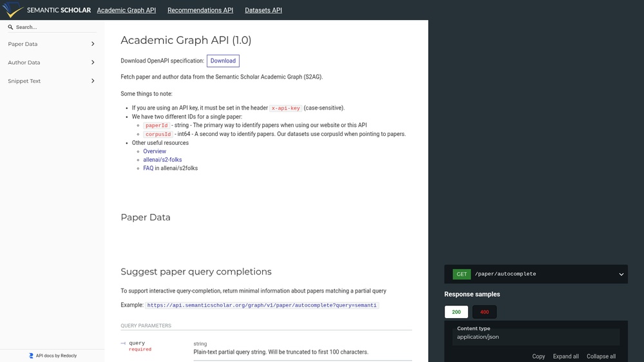Click the Semantic Scholar logo

click(x=46, y=10)
